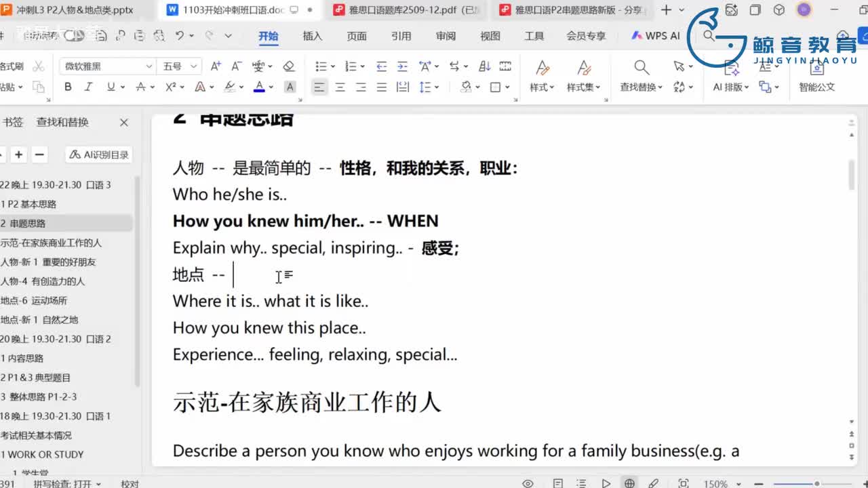Center align the paragraph
868x488 pixels.
(x=340, y=87)
